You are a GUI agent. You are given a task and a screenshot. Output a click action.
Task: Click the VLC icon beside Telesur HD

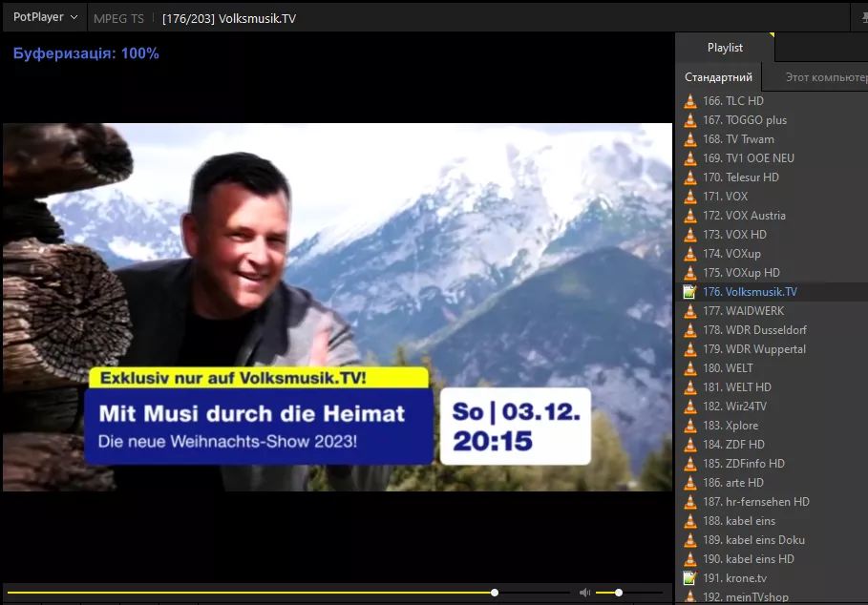click(689, 177)
